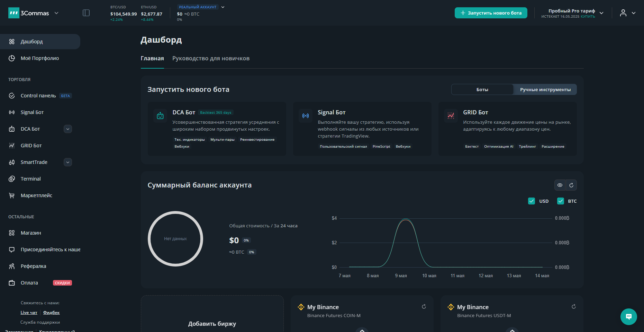Click the Магазин store icon
The image size is (644, 332).
[12, 233]
